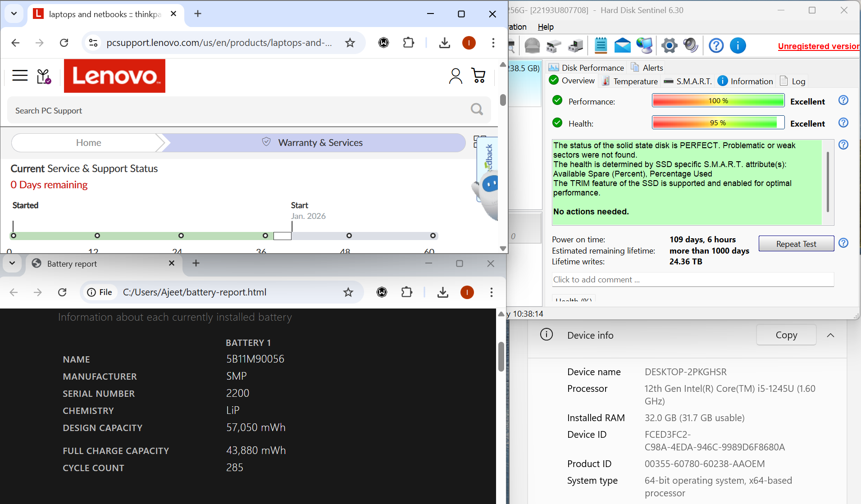Switch to the S.M.A.R.T. tab
861x504 pixels.
tap(688, 81)
